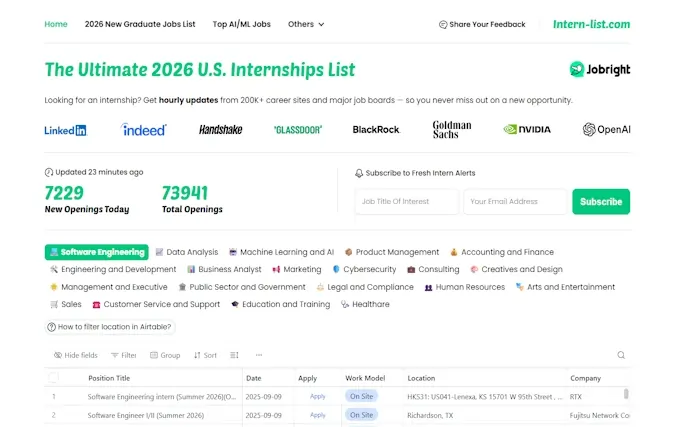Select Public Sector and Government category
The image size is (695, 427).
242,287
